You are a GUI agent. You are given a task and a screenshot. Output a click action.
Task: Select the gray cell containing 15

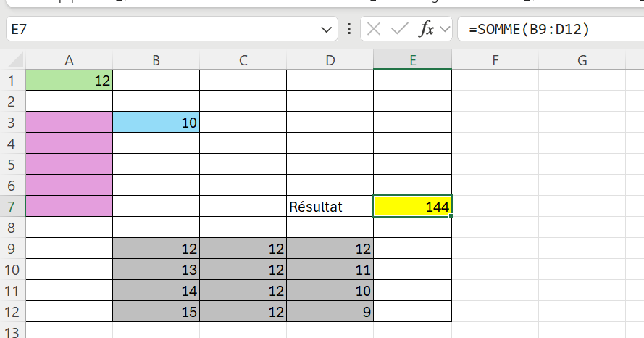(x=156, y=311)
